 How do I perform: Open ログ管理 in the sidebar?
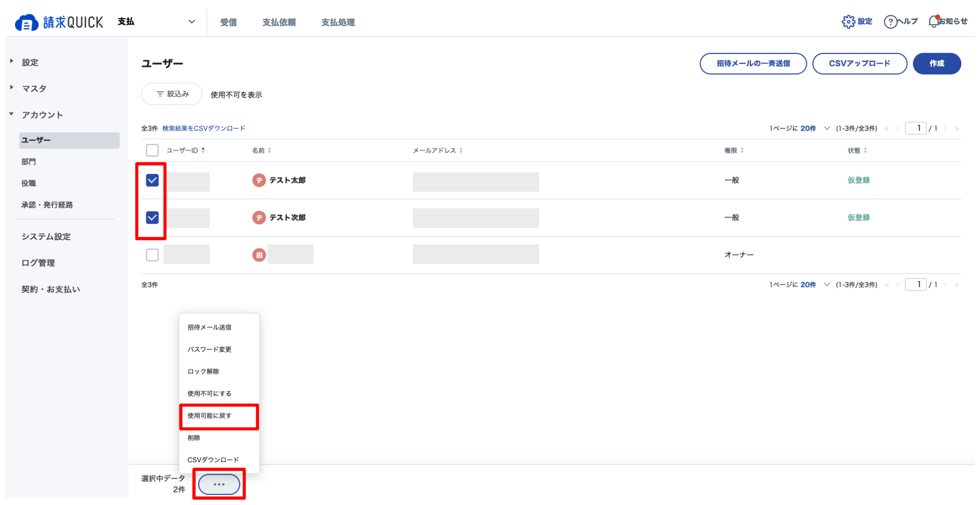[x=38, y=263]
